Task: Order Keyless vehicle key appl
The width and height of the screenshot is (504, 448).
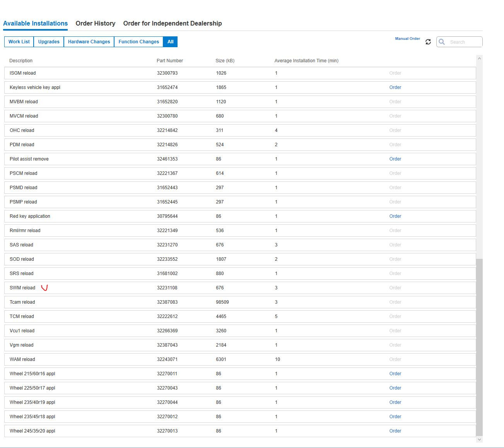Action: click(x=395, y=87)
